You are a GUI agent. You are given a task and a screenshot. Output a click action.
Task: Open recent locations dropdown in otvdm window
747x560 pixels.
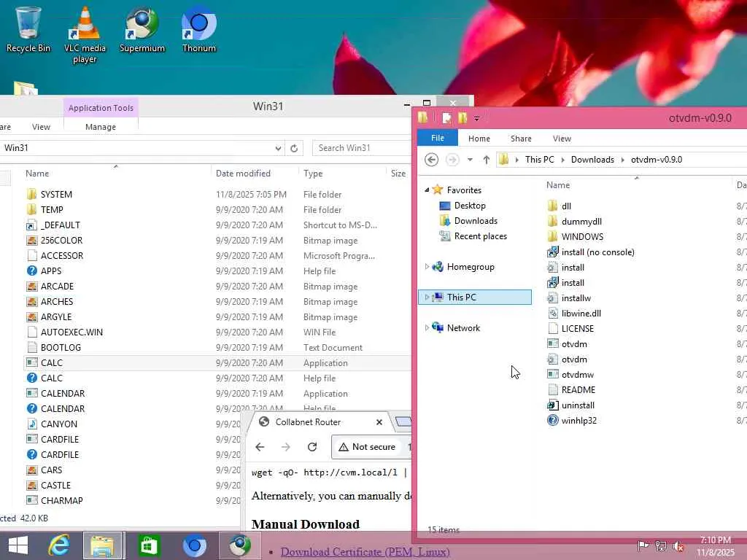point(470,160)
